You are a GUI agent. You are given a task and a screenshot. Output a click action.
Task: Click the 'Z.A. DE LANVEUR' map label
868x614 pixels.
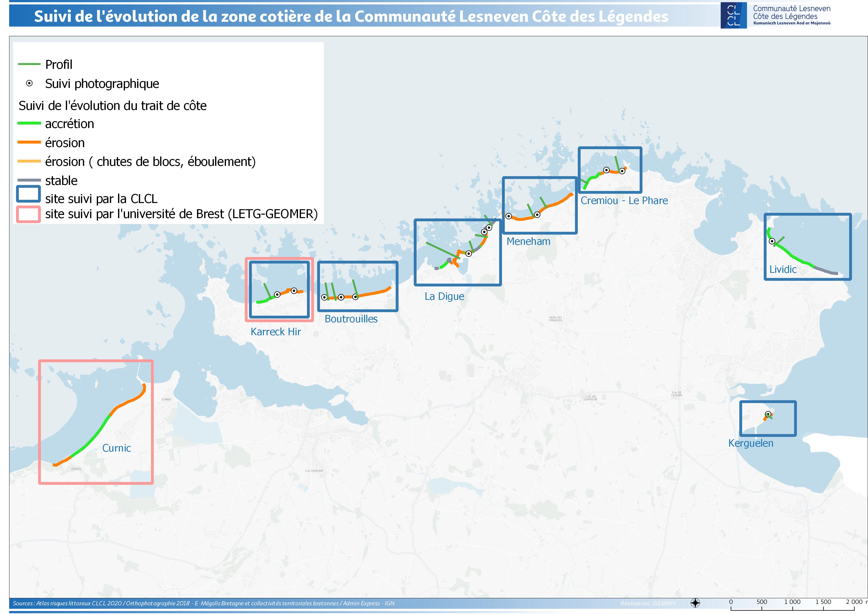tap(591, 398)
